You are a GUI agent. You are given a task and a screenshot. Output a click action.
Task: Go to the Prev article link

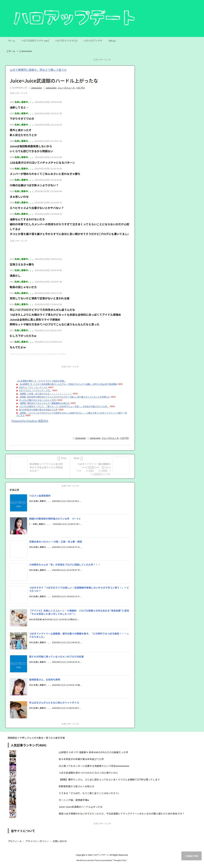coord(62,458)
